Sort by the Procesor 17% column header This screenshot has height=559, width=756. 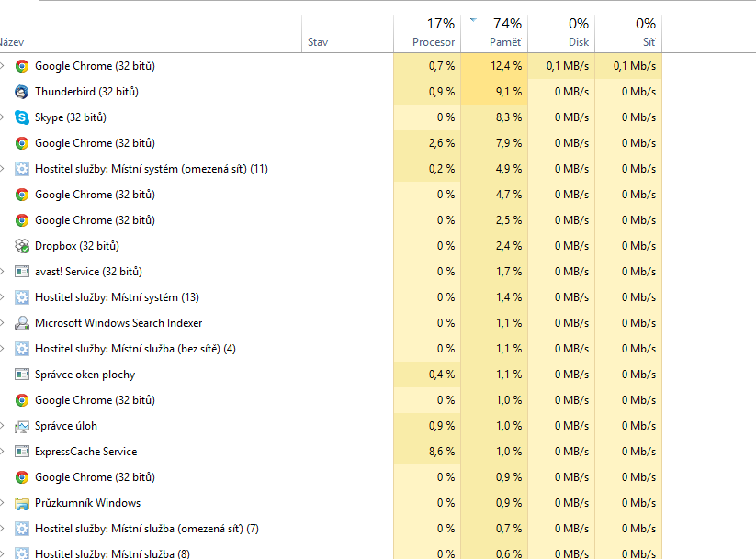[x=427, y=34]
